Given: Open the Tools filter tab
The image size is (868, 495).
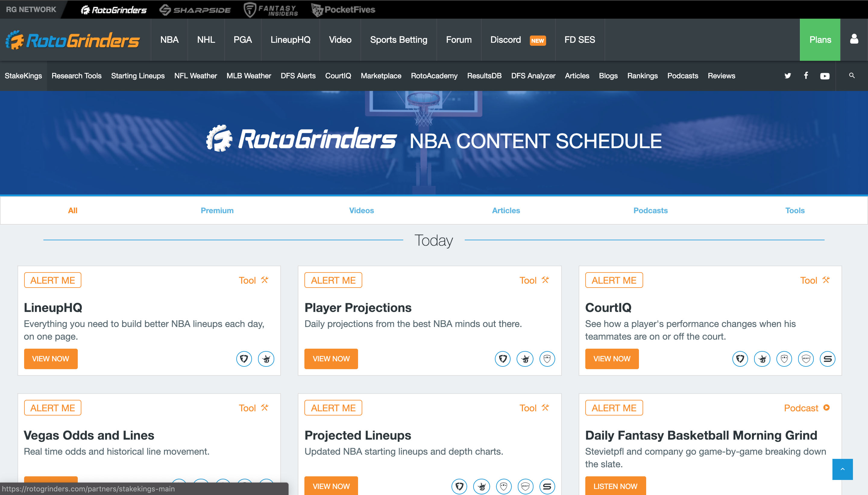Looking at the screenshot, I should 795,210.
